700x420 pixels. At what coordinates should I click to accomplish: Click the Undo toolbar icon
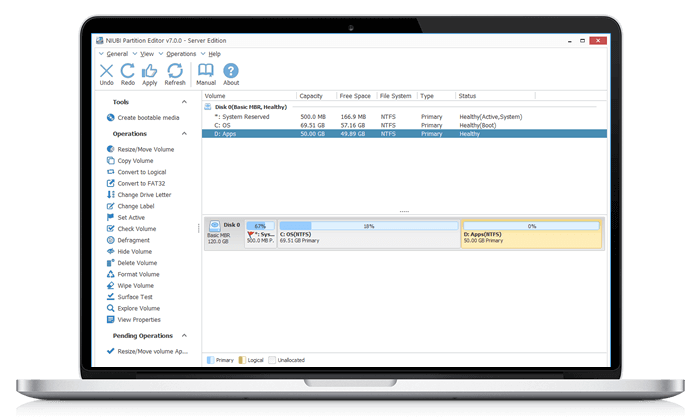click(107, 71)
